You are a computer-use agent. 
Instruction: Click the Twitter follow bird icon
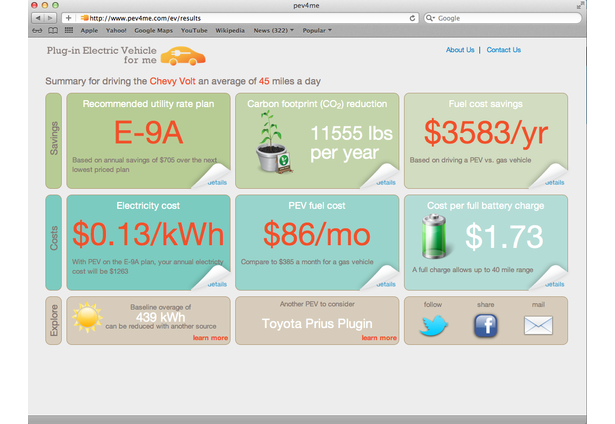(x=433, y=326)
